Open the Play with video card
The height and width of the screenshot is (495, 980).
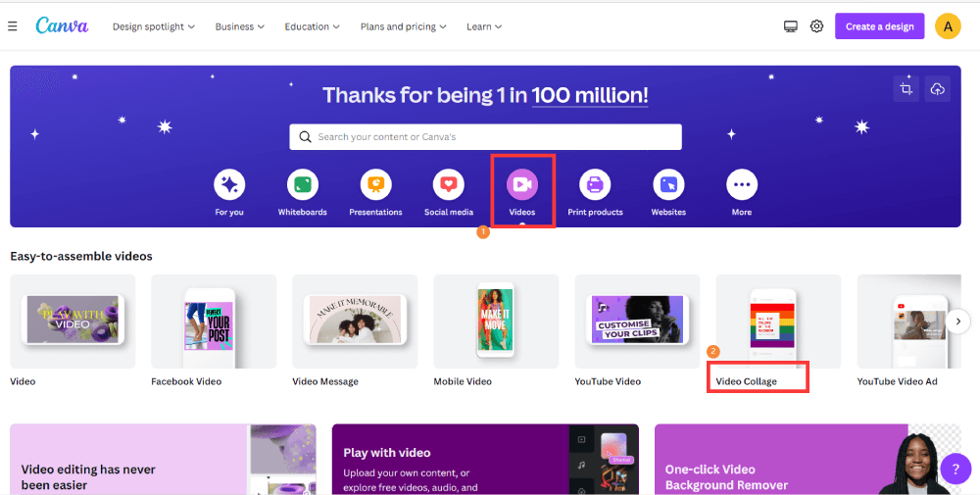485,460
